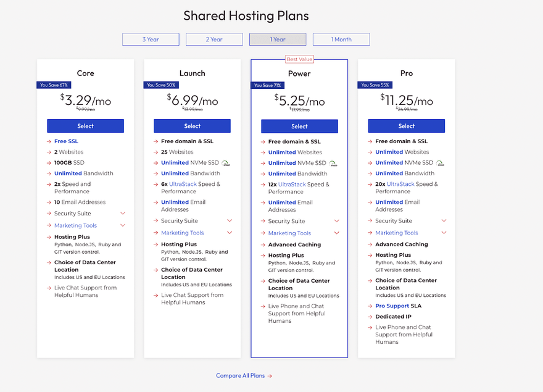This screenshot has width=543, height=392.
Task: Click NVMe speed gauge icon in Pro plan
Action: click(x=440, y=163)
